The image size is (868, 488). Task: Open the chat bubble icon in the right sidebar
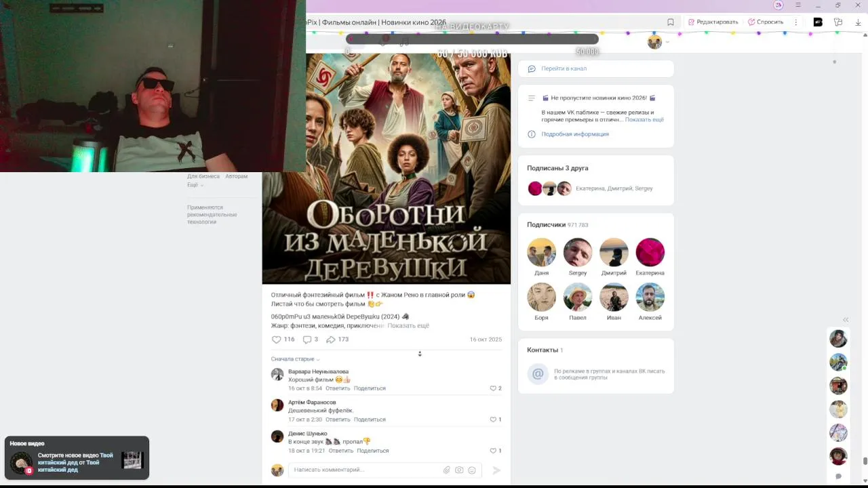coord(838,476)
